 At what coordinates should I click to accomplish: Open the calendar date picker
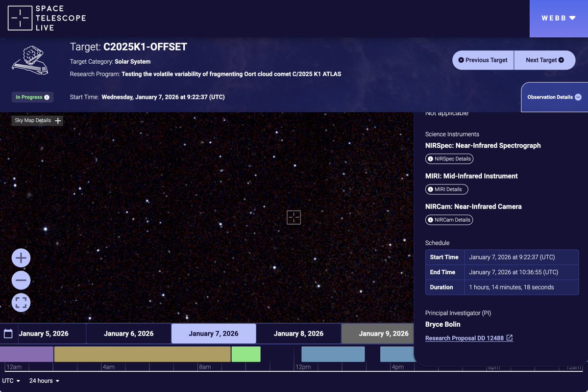point(8,334)
